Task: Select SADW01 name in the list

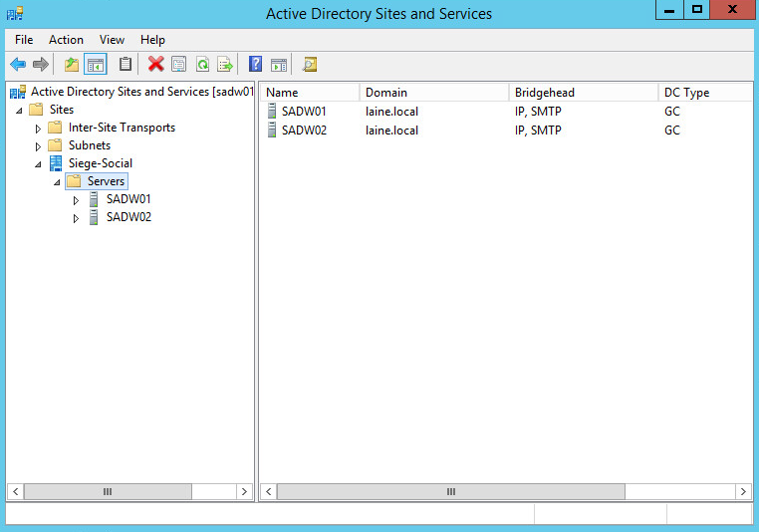Action: (x=304, y=112)
